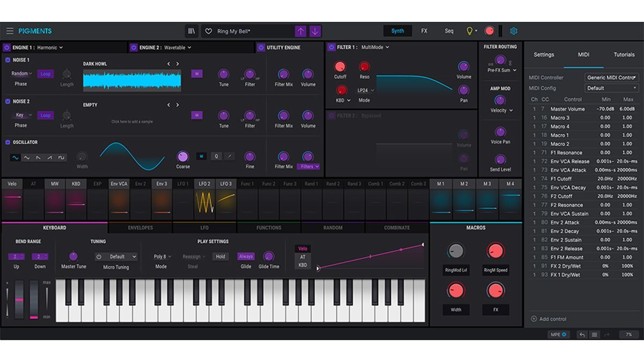Click the Q quantize button next to Coarse
Screen dimensions: 644x362
coord(216,157)
